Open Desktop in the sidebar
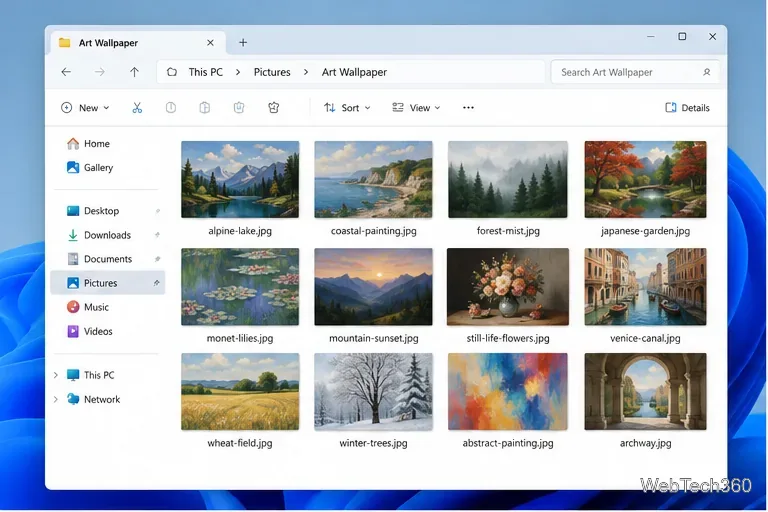The width and height of the screenshot is (768, 512). click(108, 211)
